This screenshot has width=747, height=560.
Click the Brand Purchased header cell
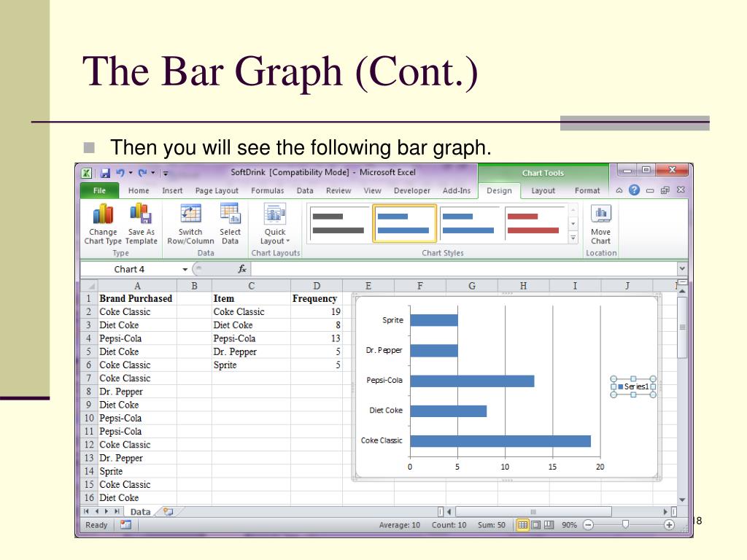pyautogui.click(x=136, y=298)
